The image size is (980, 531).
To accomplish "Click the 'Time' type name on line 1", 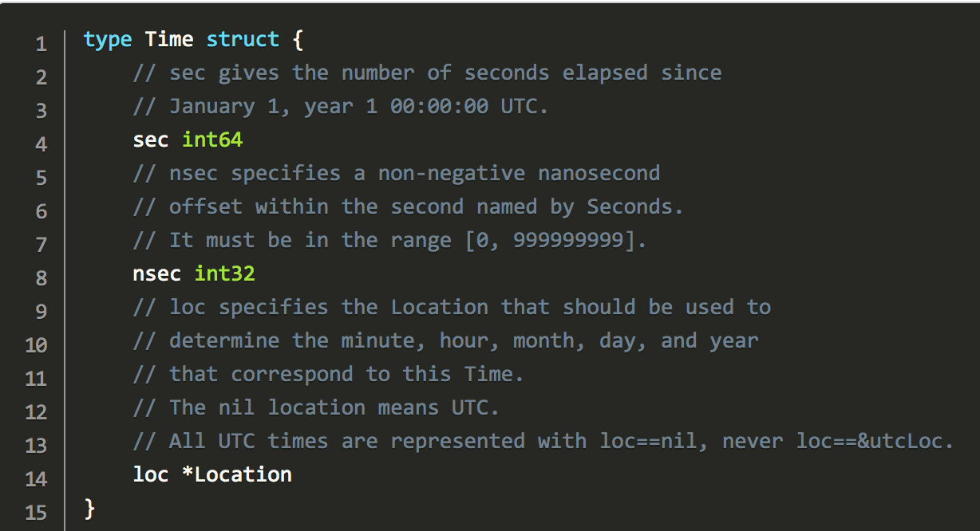I will point(169,39).
